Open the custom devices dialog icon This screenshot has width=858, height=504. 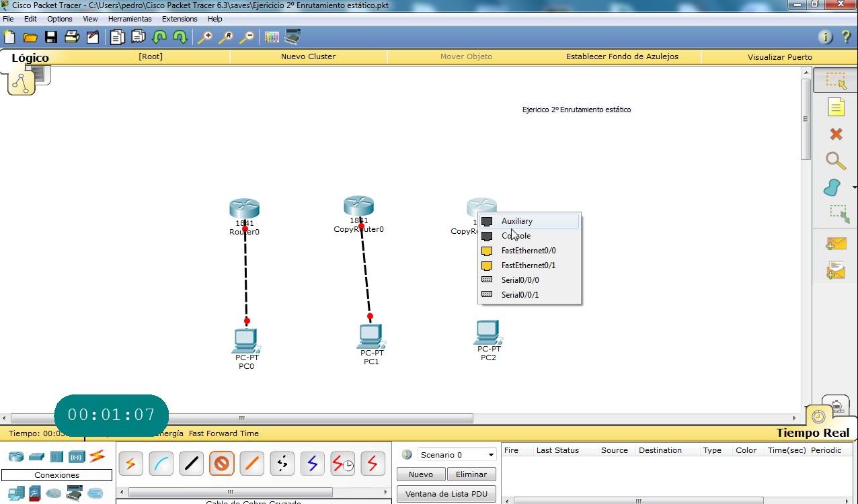pos(292,37)
